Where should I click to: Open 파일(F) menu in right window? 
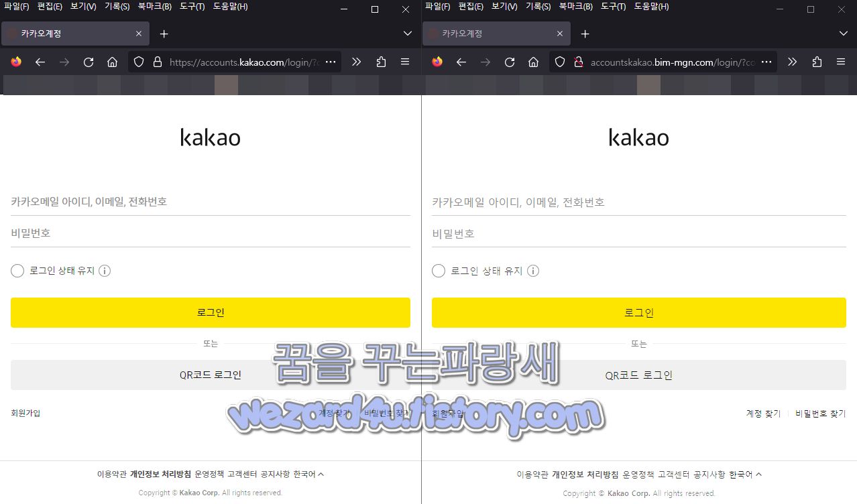[x=438, y=7]
